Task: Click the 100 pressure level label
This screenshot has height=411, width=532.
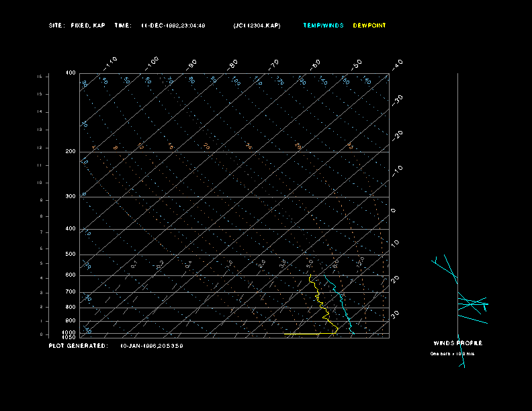Action: (x=71, y=73)
